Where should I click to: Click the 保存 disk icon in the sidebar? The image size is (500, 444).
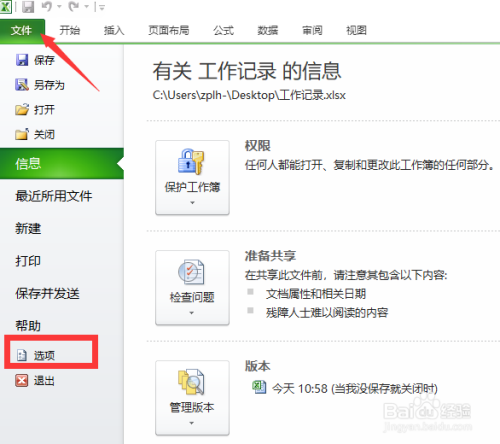coord(22,60)
